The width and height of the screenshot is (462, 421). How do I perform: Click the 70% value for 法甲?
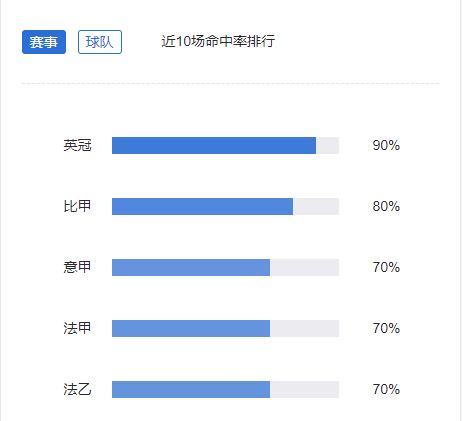point(386,328)
